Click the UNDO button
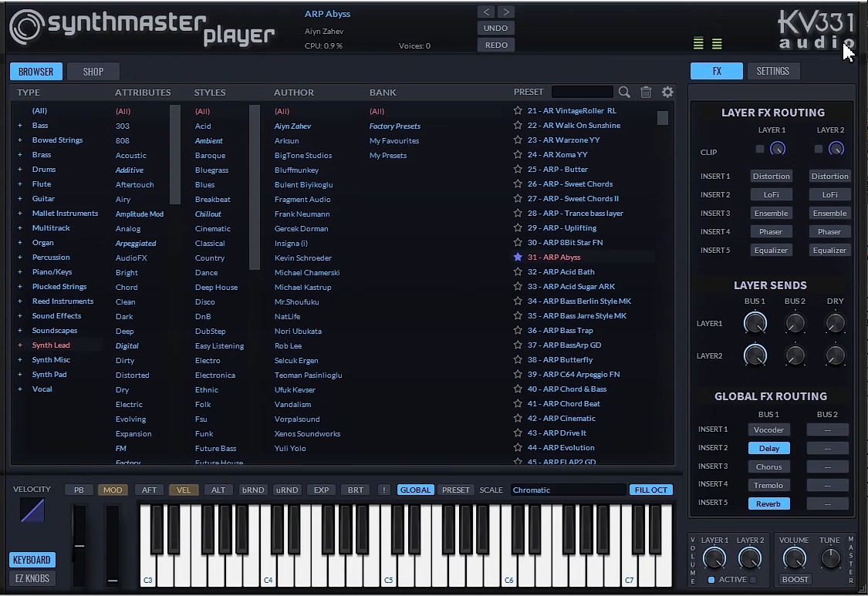 coord(495,27)
